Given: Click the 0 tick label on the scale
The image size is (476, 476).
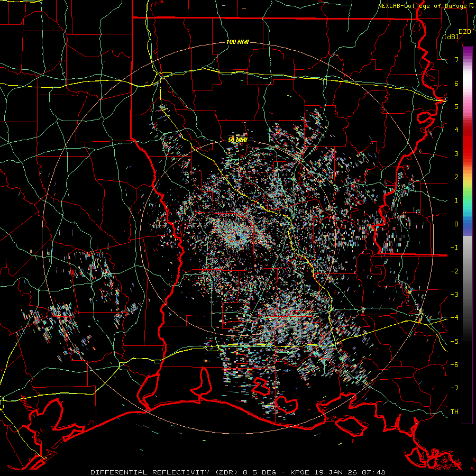Looking at the screenshot, I should click(456, 224).
